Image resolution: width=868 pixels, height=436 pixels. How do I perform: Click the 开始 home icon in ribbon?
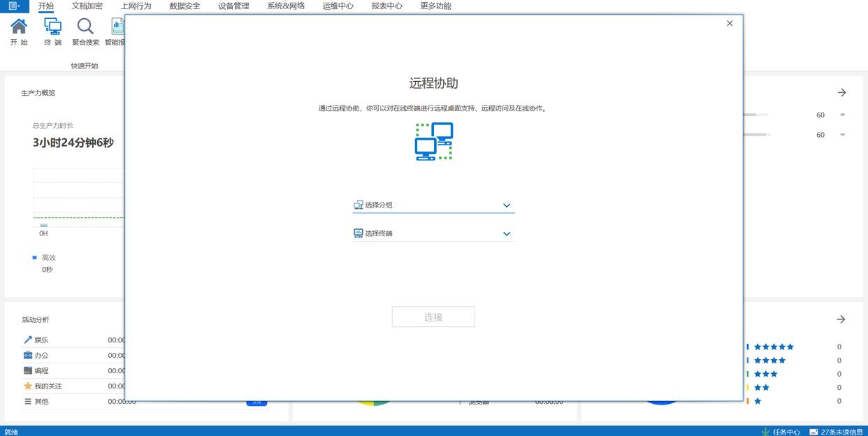pos(19,27)
